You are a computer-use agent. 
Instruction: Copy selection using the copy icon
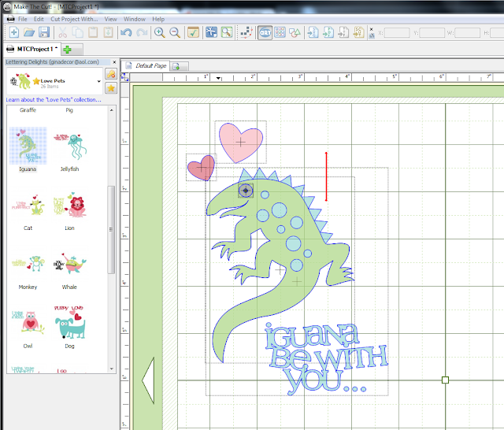77,32
